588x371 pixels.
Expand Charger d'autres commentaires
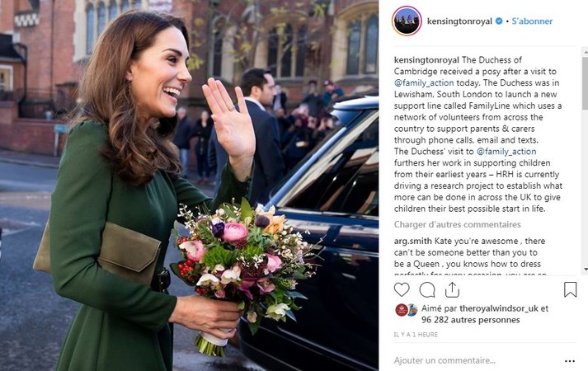pyautogui.click(x=457, y=224)
